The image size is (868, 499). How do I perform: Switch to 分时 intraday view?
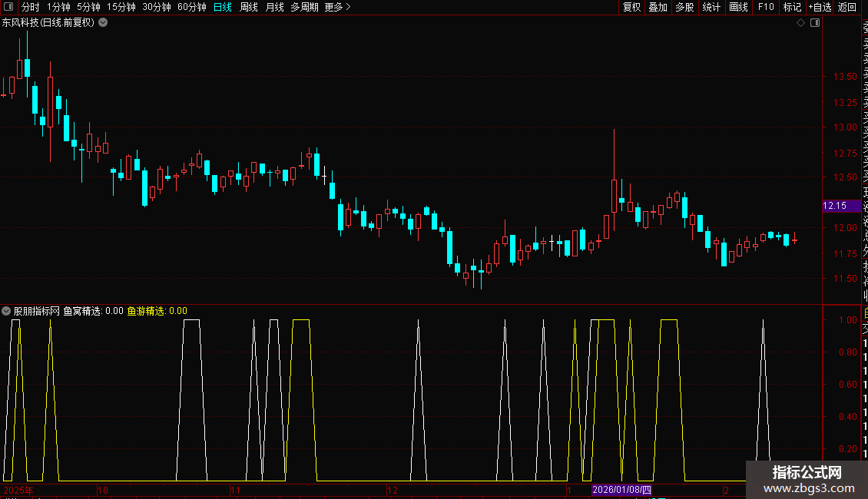click(x=31, y=7)
